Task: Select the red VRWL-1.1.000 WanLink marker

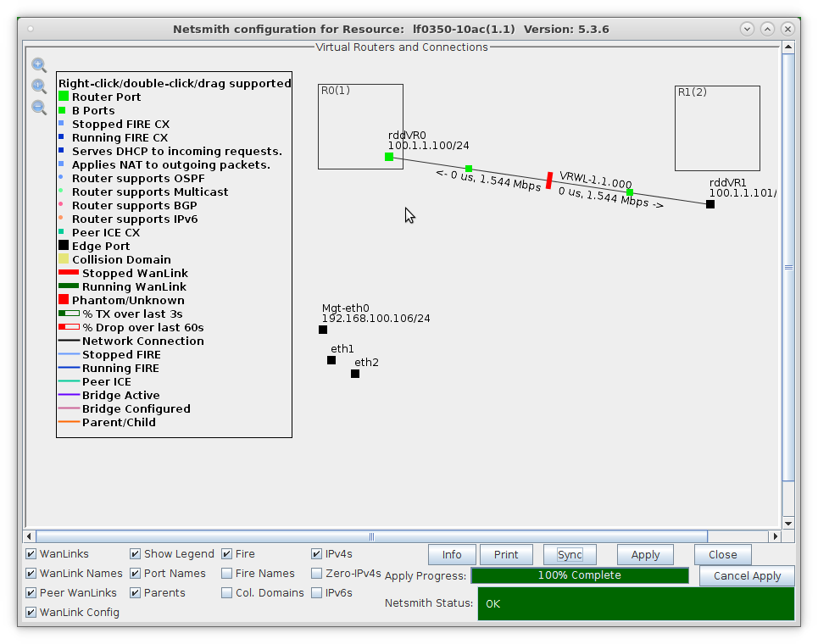Action: 549,180
